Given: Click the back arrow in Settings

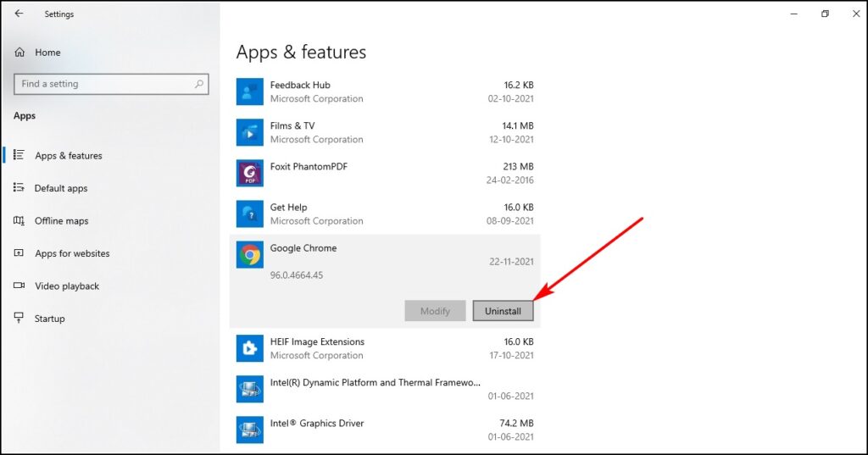Looking at the screenshot, I should tap(19, 14).
